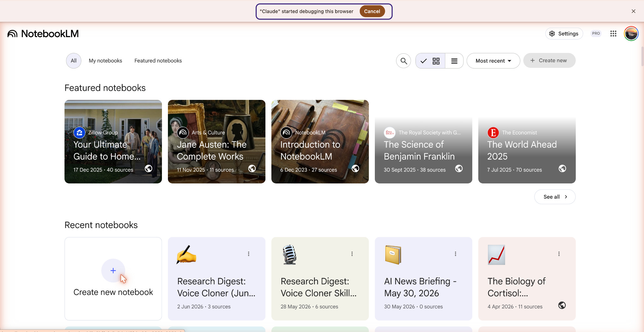
Task: Click globe icon on World Ahead 2025 card
Action: pyautogui.click(x=562, y=169)
